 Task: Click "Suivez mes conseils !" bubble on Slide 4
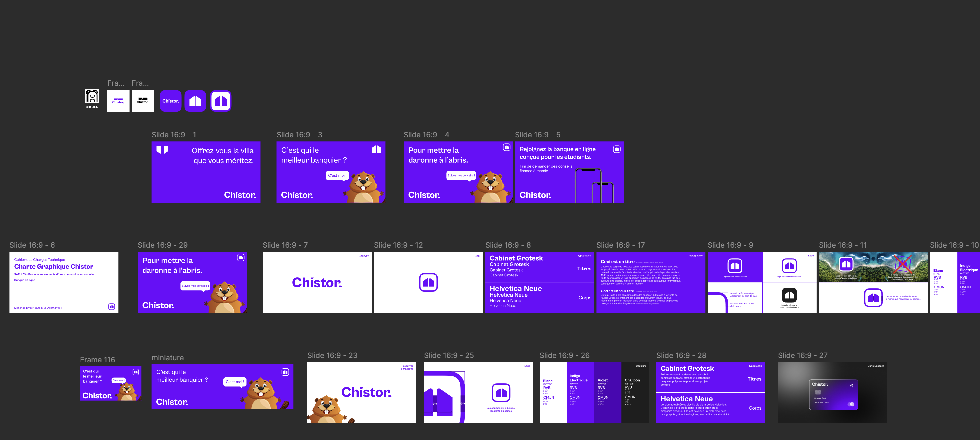461,175
